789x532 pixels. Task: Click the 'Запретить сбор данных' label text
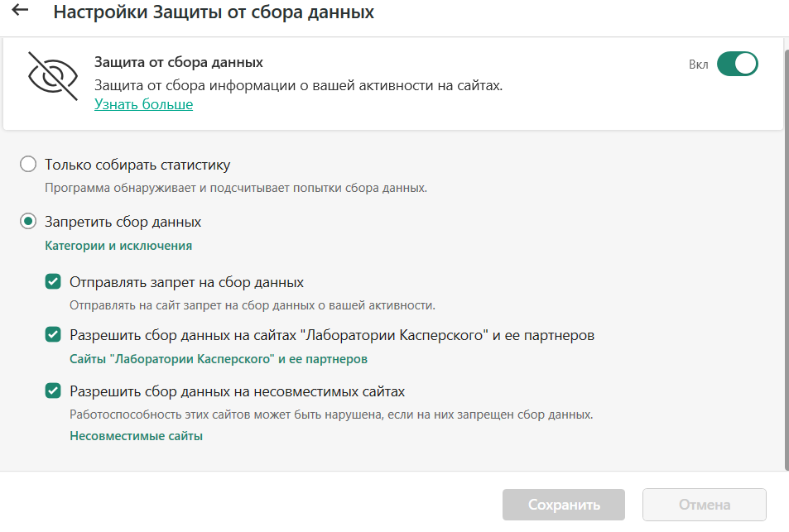pyautogui.click(x=123, y=222)
